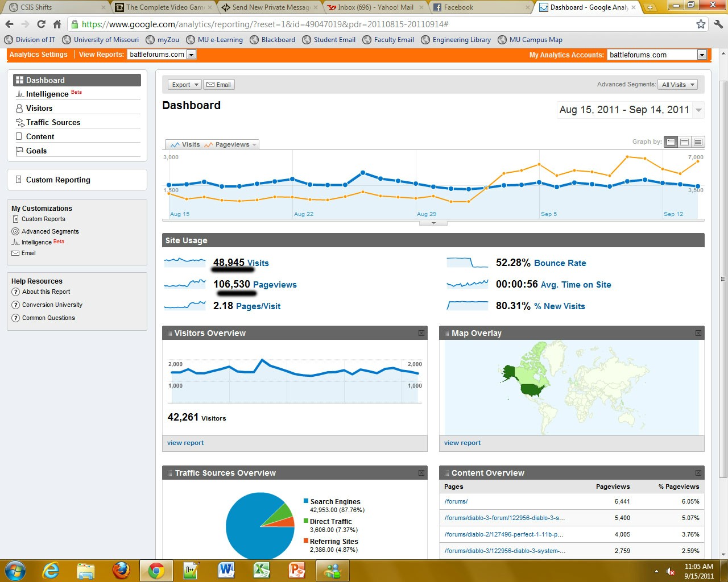Select Dashboard in the left navigation
This screenshot has height=582, width=728.
[x=77, y=80]
